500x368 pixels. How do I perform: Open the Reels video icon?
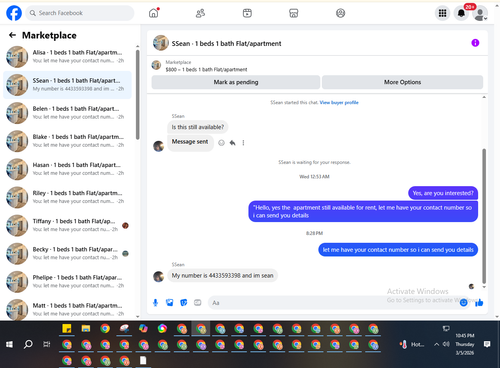tap(247, 13)
